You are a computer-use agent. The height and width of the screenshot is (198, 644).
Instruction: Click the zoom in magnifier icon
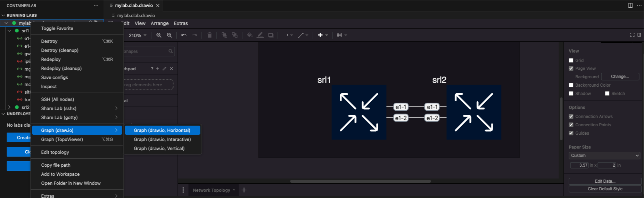[x=159, y=35]
